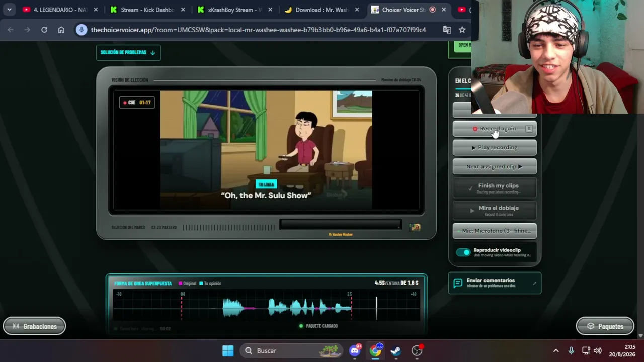
Task: Switch to the 'Download : Mr. Washee' tab
Action: coord(317,10)
